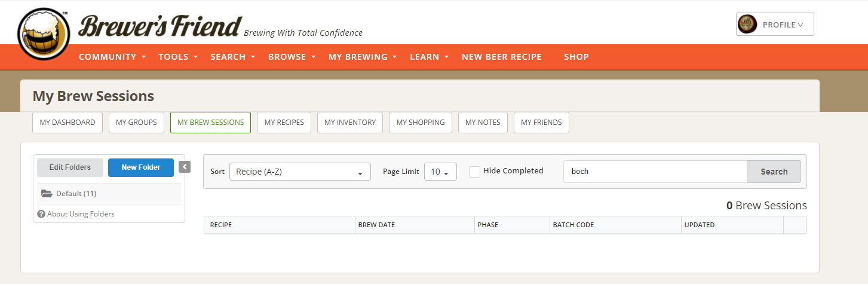This screenshot has width=868, height=284.
Task: Open the COMMUNITY navigation menu
Action: (x=112, y=57)
